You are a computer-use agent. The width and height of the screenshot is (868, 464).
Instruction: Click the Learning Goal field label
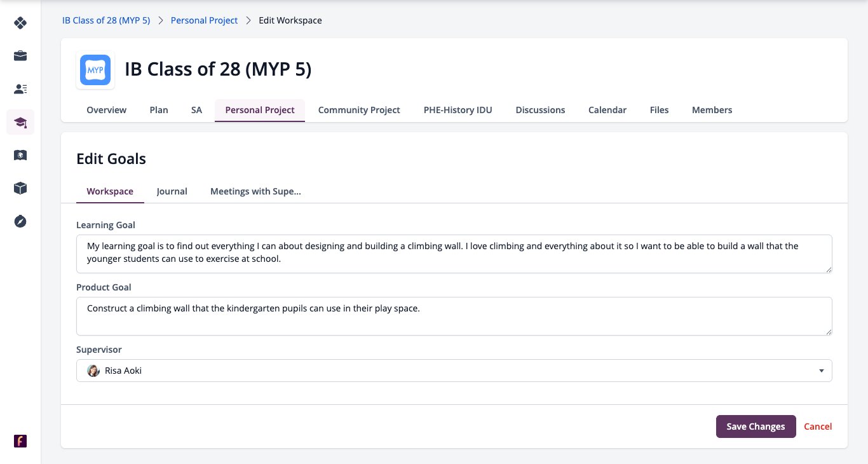coord(105,225)
